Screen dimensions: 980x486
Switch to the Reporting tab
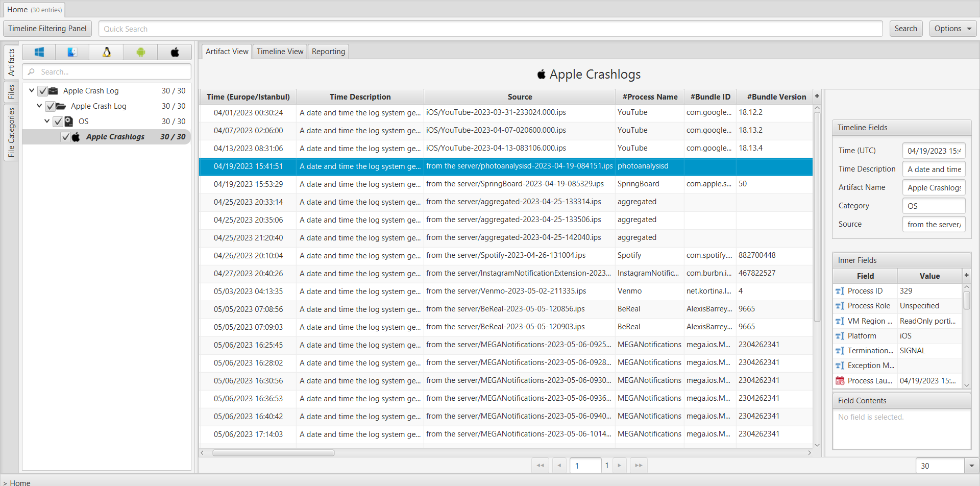pos(328,52)
